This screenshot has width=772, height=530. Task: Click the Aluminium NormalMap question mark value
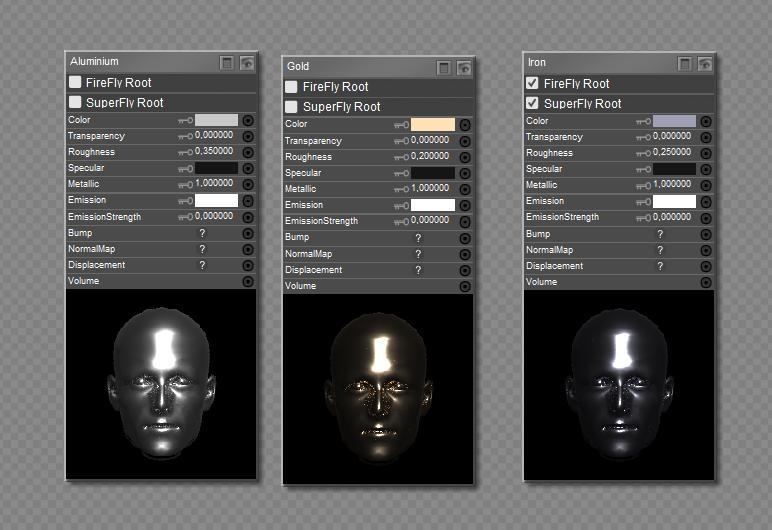coord(202,249)
